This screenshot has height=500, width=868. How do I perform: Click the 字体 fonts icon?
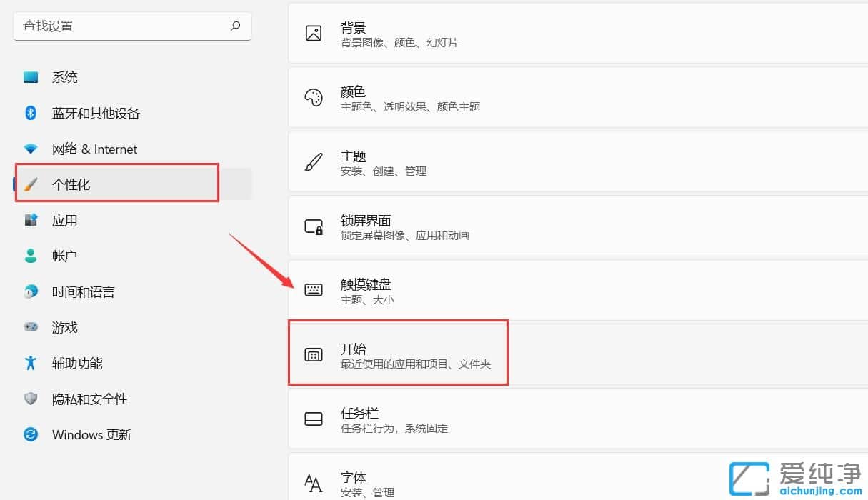(314, 484)
